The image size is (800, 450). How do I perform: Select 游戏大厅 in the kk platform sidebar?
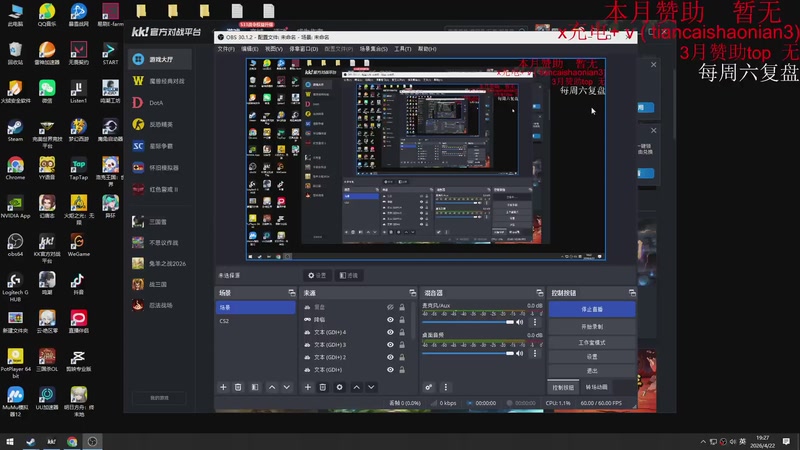(x=160, y=59)
